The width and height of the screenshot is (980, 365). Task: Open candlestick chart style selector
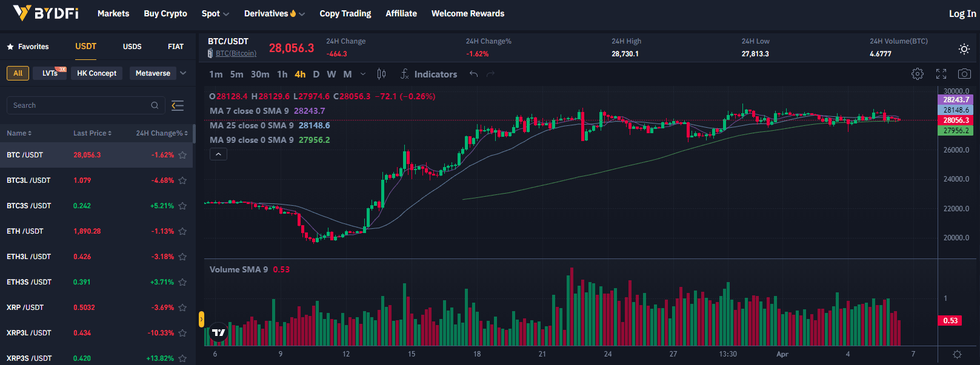click(x=381, y=74)
